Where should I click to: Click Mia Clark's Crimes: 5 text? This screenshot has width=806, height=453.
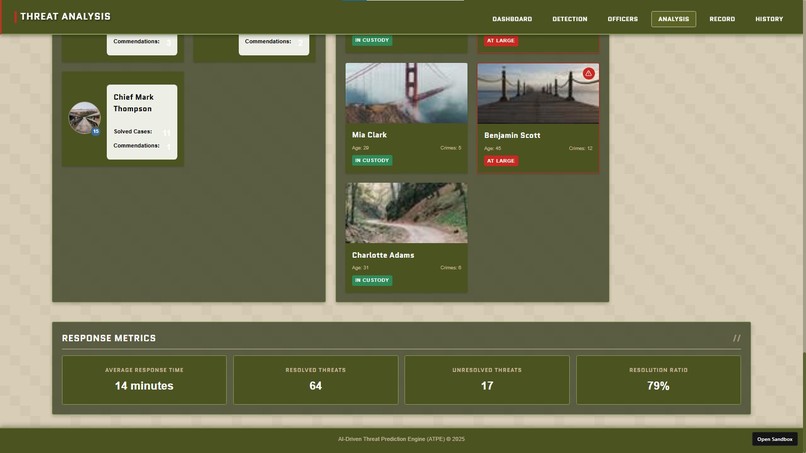pyautogui.click(x=451, y=148)
